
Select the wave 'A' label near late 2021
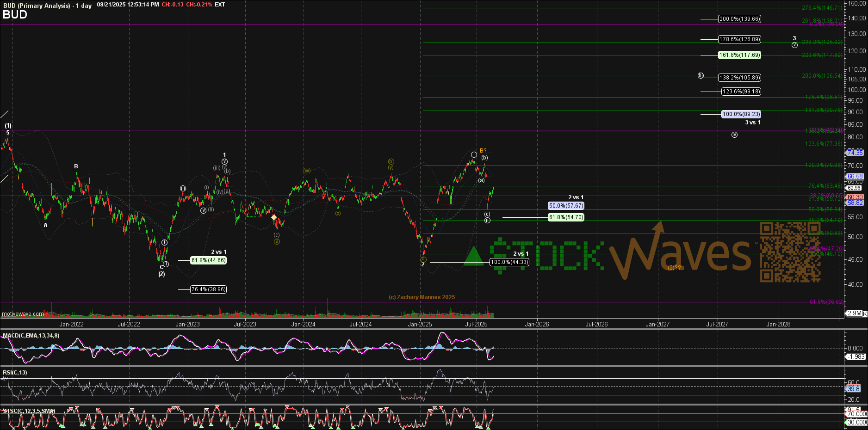point(45,225)
